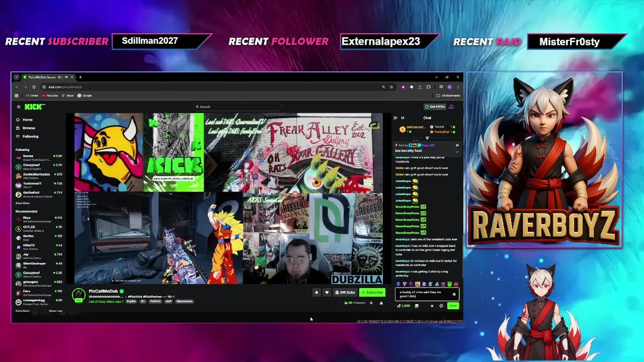Select SilentDestroyer in Recommended channels

[39, 265]
